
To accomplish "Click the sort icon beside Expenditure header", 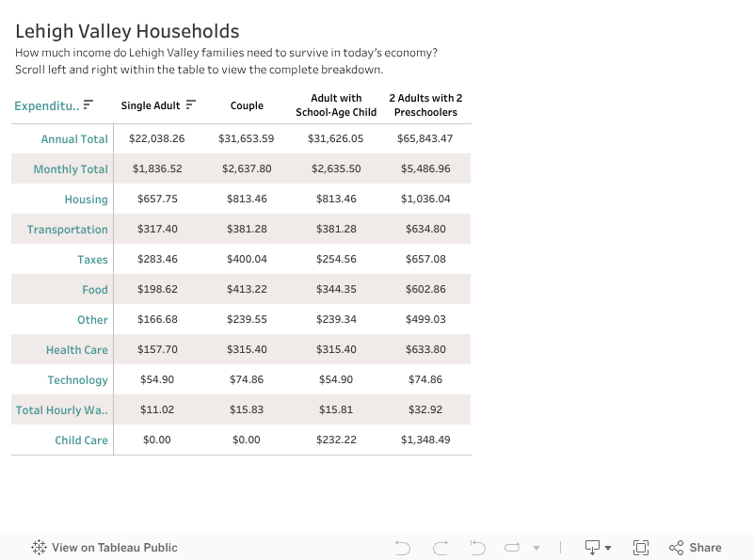I will [88, 104].
